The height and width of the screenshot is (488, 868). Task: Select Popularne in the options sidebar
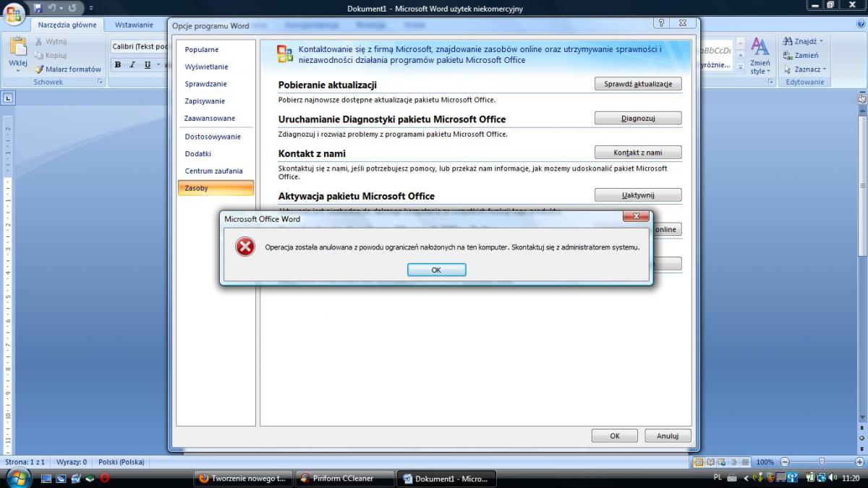pyautogui.click(x=216, y=50)
